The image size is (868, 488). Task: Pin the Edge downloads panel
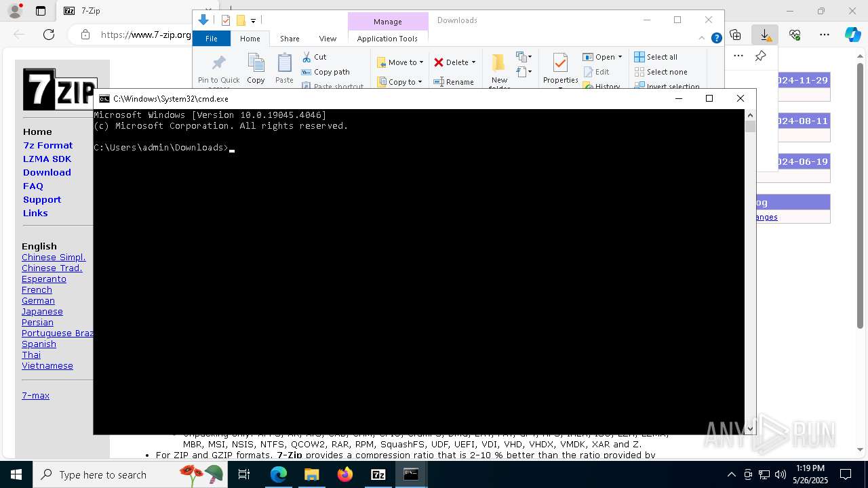[760, 56]
